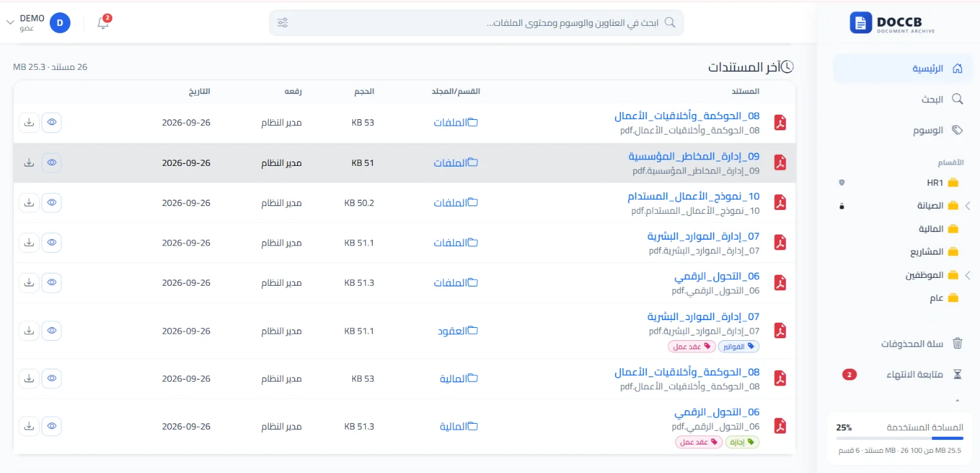This screenshot has width=980, height=473.
Task: Open search filter settings icon
Action: pyautogui.click(x=283, y=23)
